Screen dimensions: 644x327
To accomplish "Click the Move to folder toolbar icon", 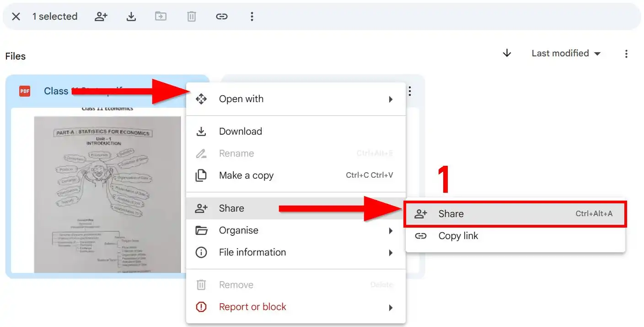I will pyautogui.click(x=161, y=16).
